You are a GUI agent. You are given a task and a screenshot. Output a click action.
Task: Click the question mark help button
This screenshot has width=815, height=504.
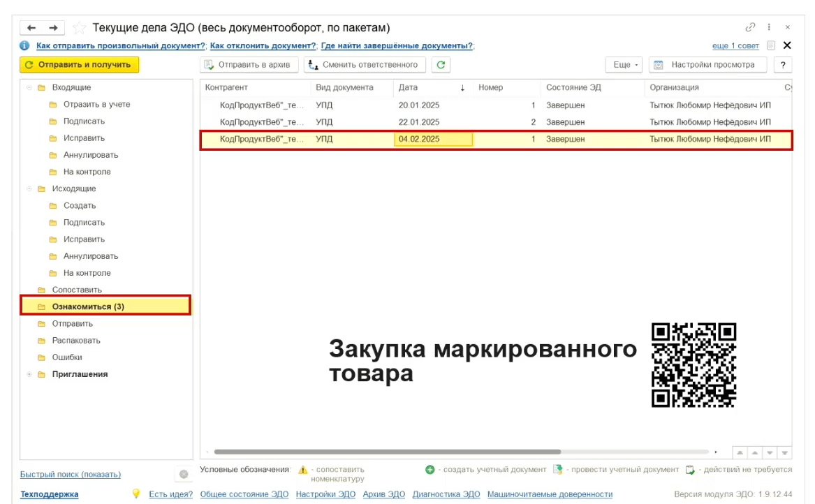coord(782,65)
